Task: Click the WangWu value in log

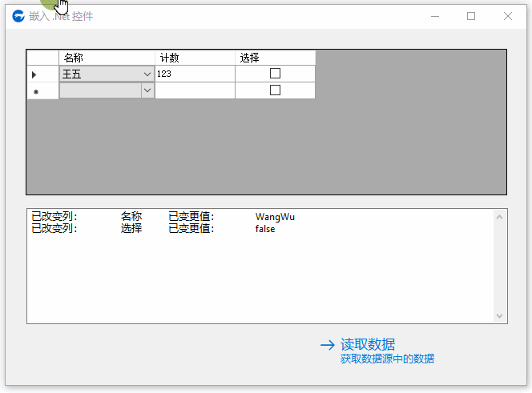Action: coord(275,217)
